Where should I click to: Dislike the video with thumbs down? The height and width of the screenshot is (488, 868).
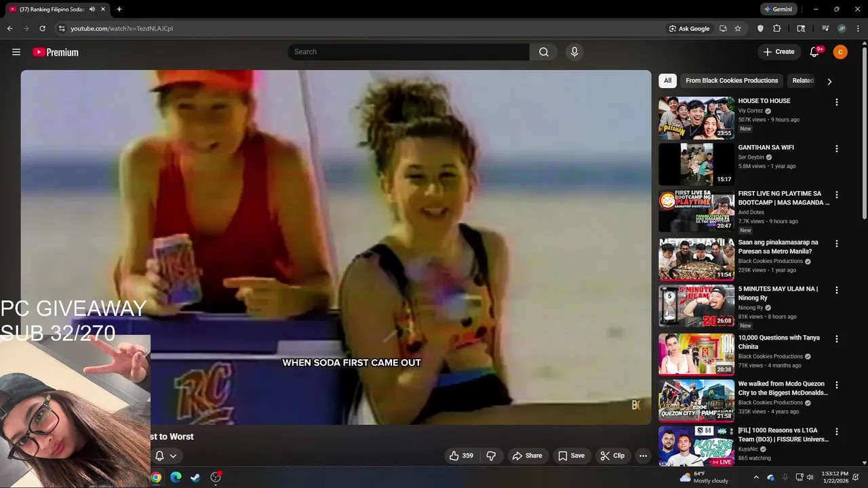click(x=491, y=455)
